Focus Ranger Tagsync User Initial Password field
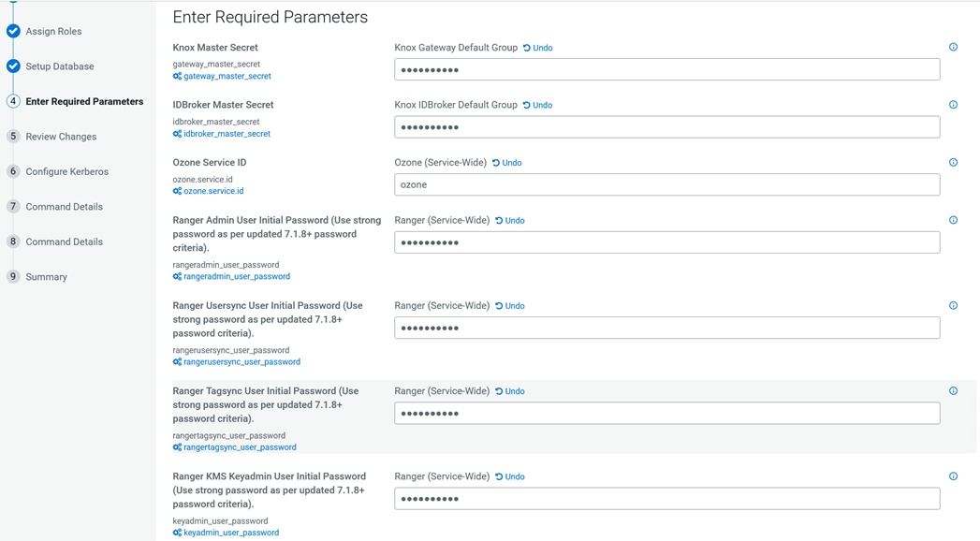980x541 pixels. click(x=666, y=413)
